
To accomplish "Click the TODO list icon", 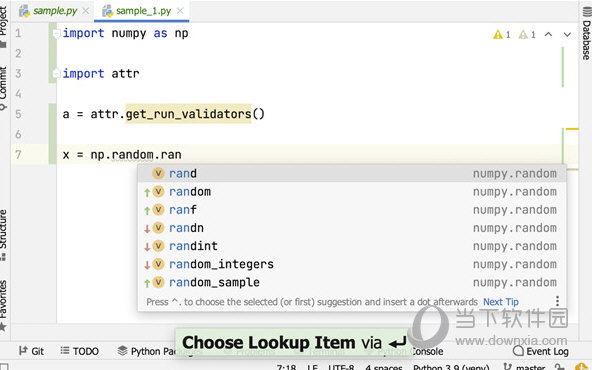I will 65,351.
